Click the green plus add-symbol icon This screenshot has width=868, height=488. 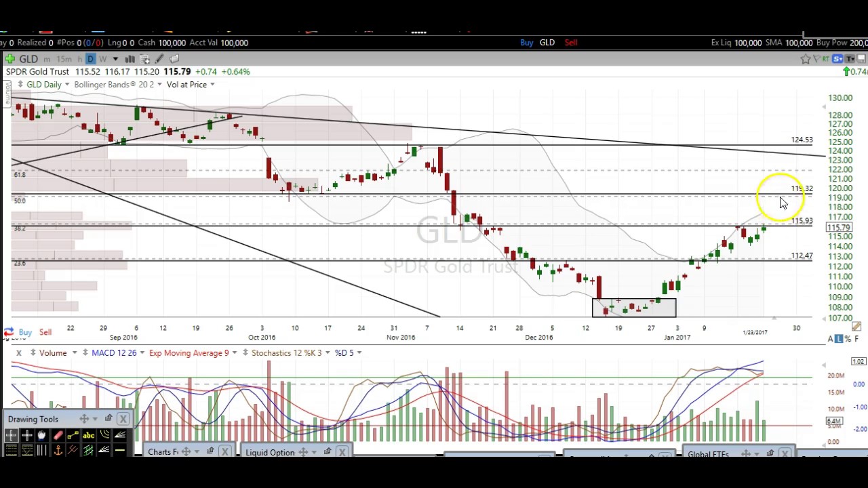point(10,59)
